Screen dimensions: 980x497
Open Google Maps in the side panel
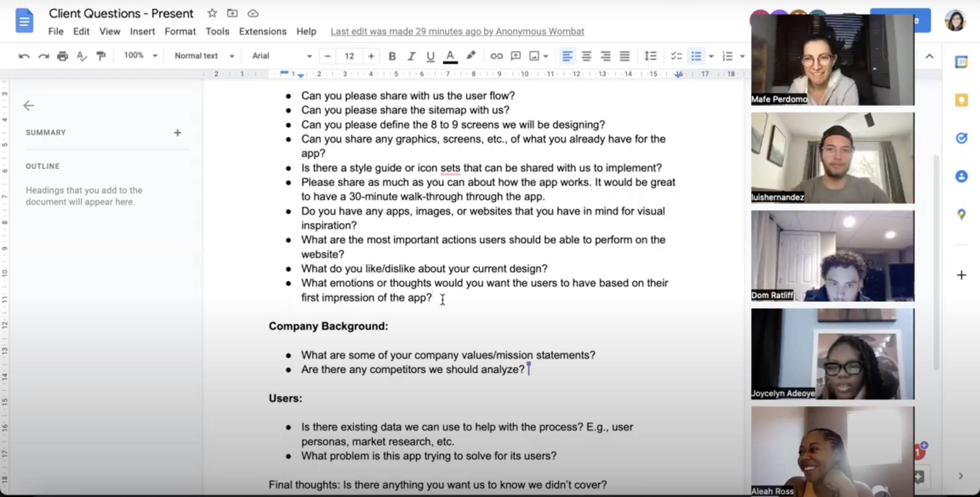(961, 214)
